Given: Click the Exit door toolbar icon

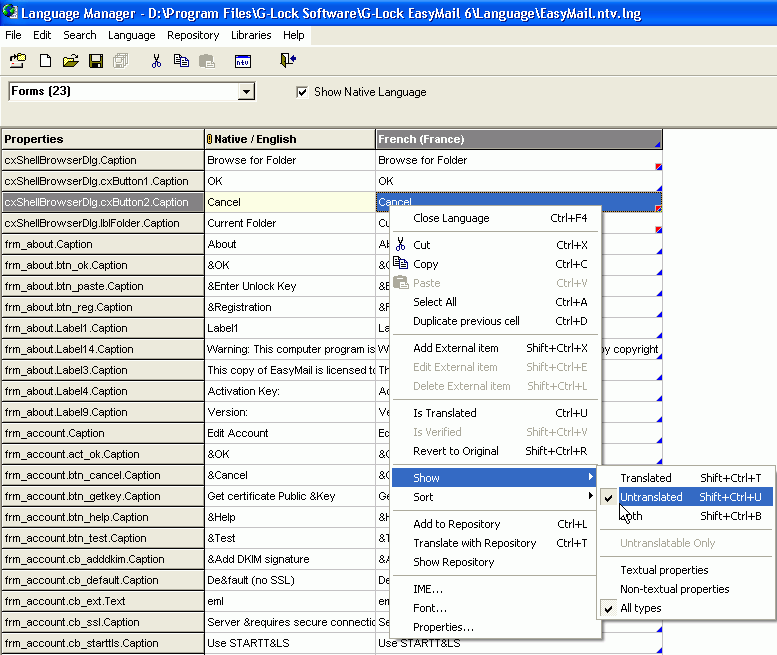Looking at the screenshot, I should [x=288, y=60].
